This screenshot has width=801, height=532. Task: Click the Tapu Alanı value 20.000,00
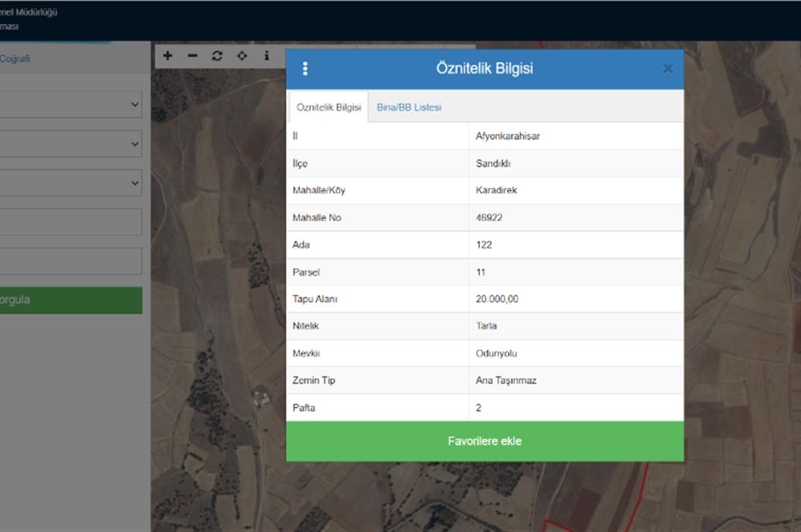[497, 299]
